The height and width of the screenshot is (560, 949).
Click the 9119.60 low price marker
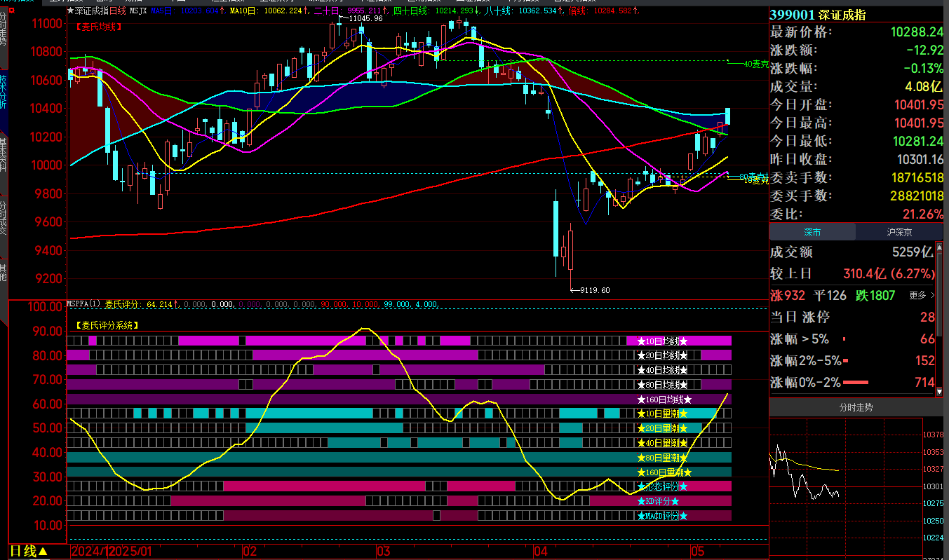[x=594, y=290]
